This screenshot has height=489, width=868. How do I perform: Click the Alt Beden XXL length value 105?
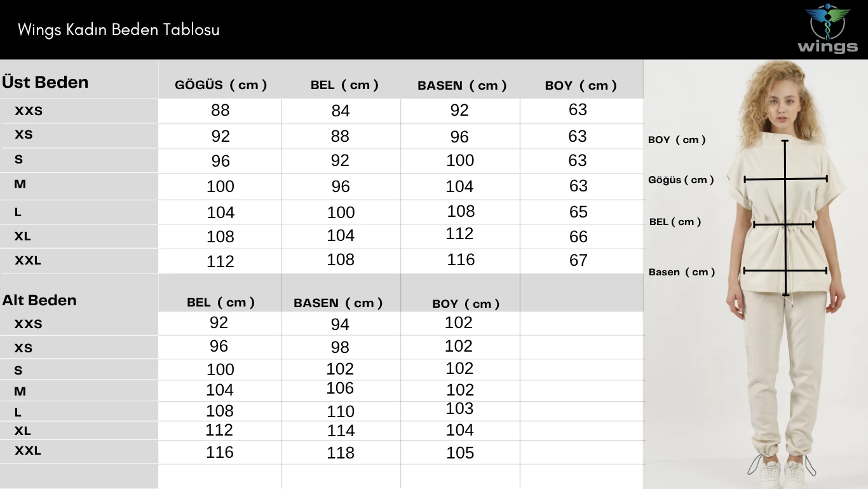[460, 453]
